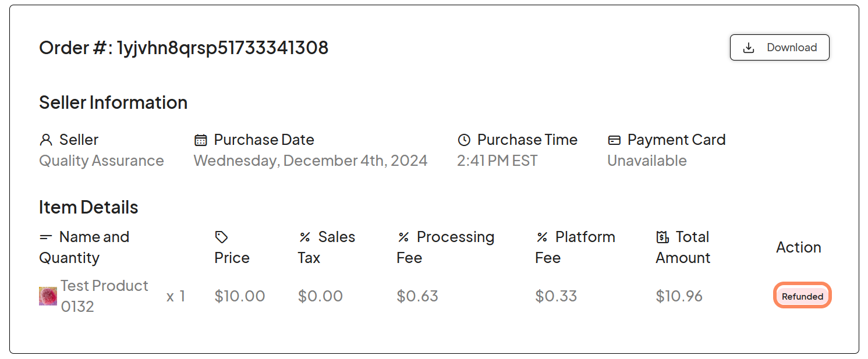Image resolution: width=868 pixels, height=359 pixels.
Task: Click the Item Details section heading
Action: (x=88, y=207)
